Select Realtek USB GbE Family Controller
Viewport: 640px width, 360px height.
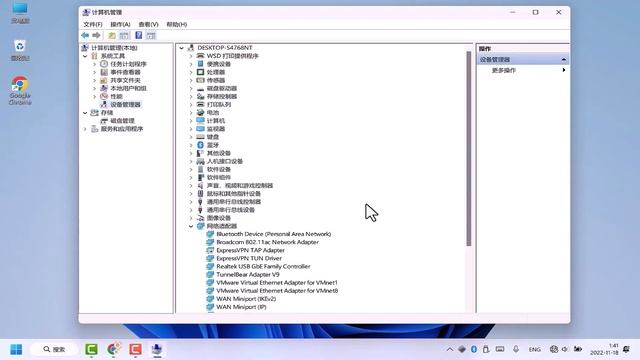[263, 267]
